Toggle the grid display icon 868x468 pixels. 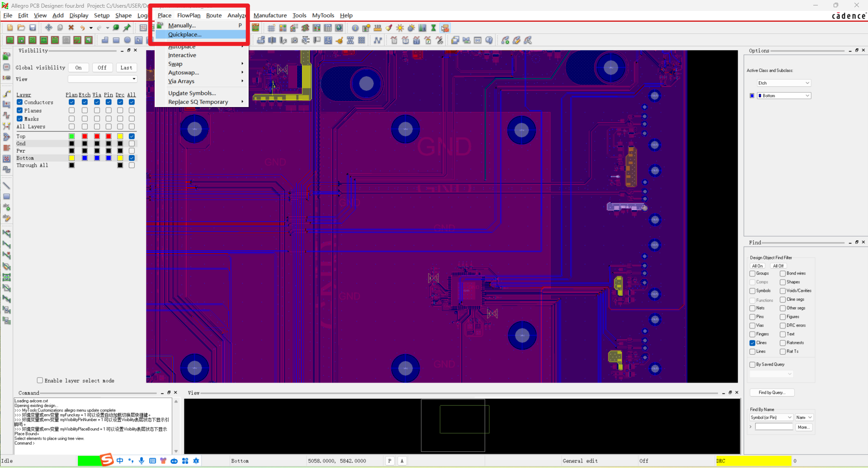coord(271,28)
